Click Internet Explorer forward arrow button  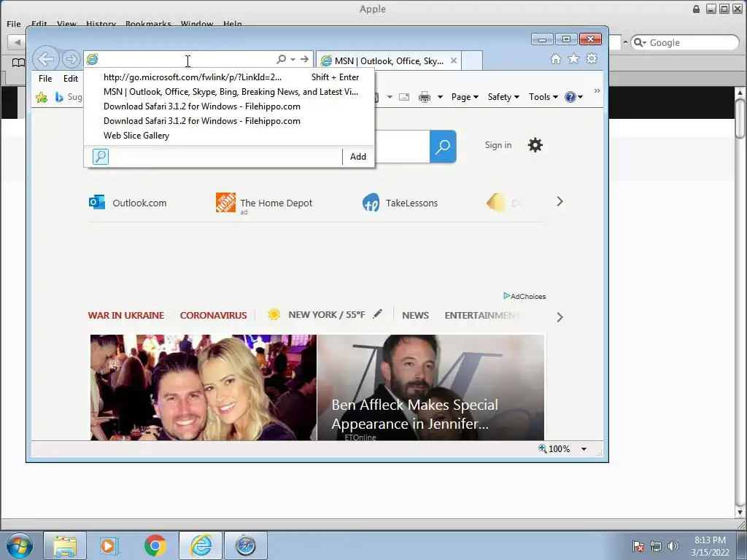click(71, 59)
